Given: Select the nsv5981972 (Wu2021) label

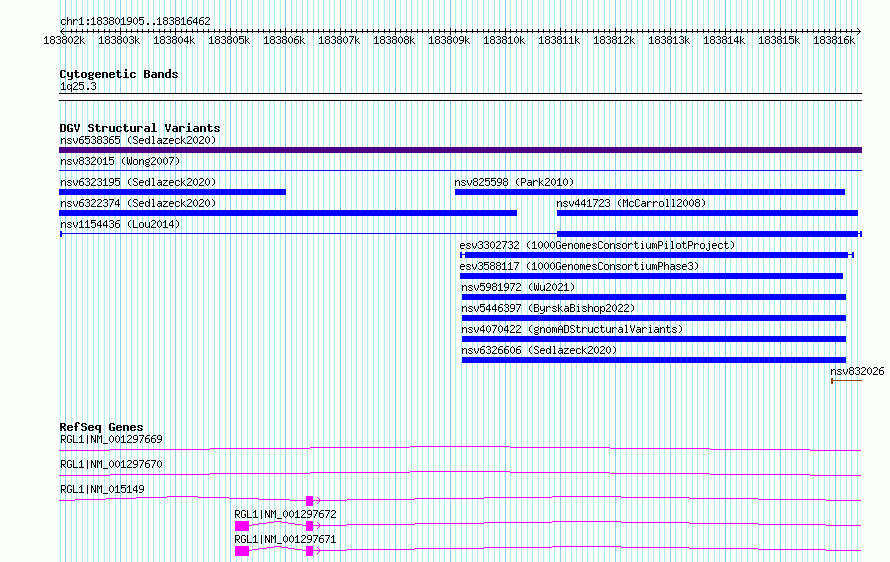Looking at the screenshot, I should tap(518, 287).
